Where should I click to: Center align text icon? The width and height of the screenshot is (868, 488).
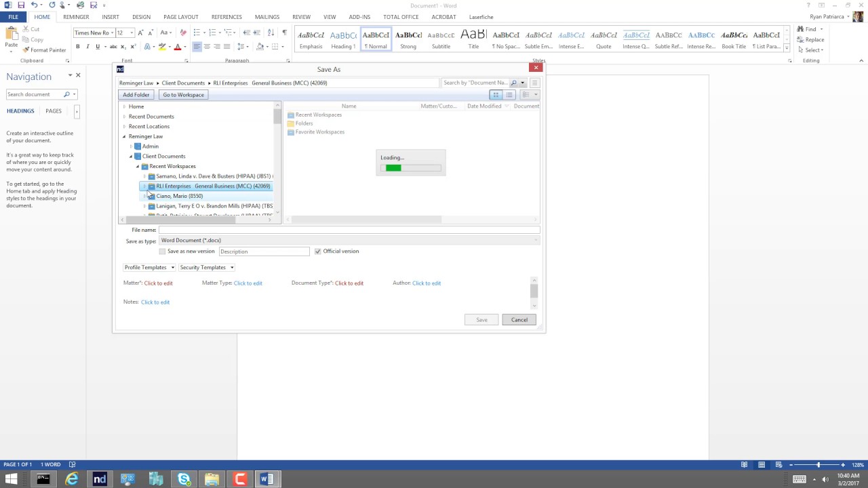point(207,47)
